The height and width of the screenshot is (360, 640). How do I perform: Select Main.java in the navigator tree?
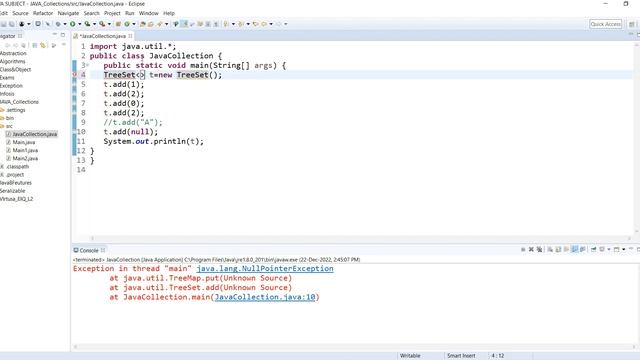[20, 142]
